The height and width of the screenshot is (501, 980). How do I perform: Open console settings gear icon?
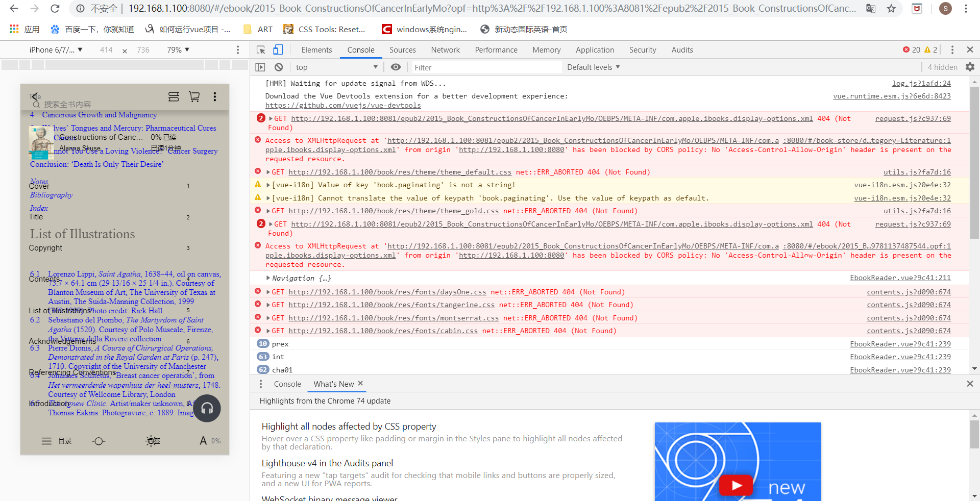pos(970,67)
